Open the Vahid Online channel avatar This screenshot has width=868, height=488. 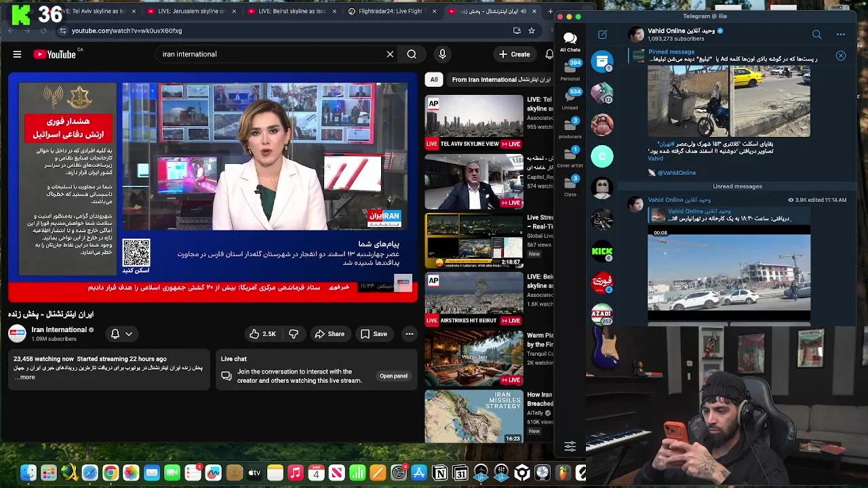(636, 35)
